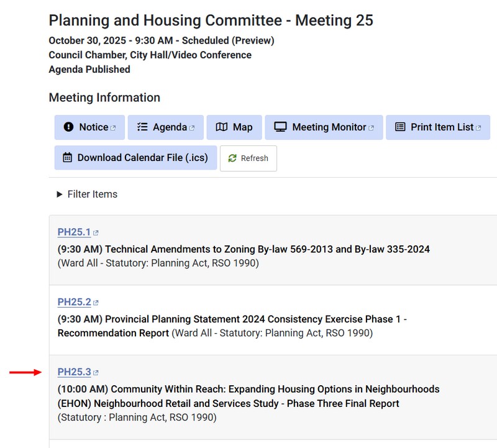This screenshot has width=497, height=448.
Task: Click the exclamation icon on the Notice button
Action: pos(68,127)
